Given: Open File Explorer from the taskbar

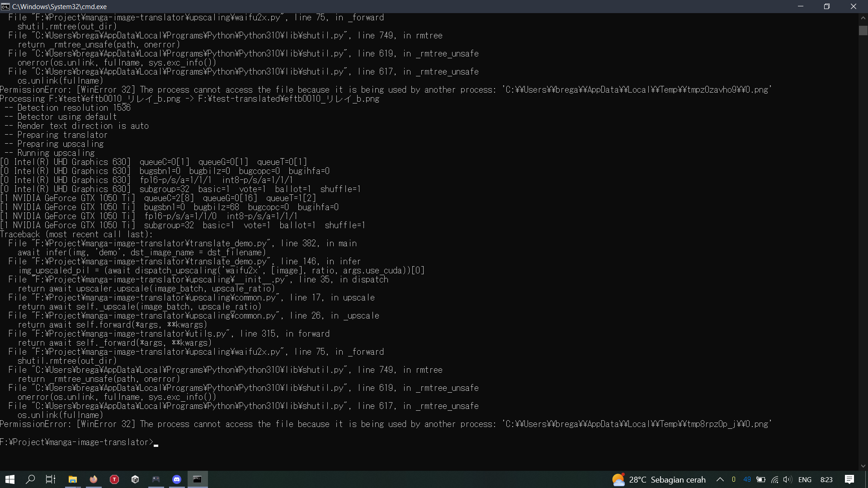Looking at the screenshot, I should pyautogui.click(x=72, y=479).
